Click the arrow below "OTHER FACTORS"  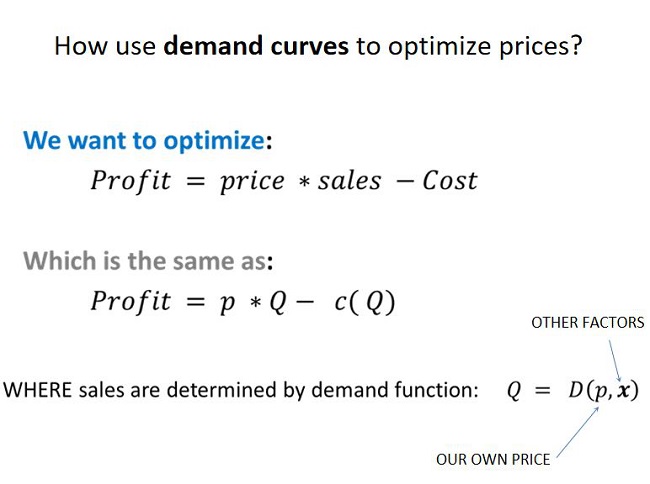615,359
